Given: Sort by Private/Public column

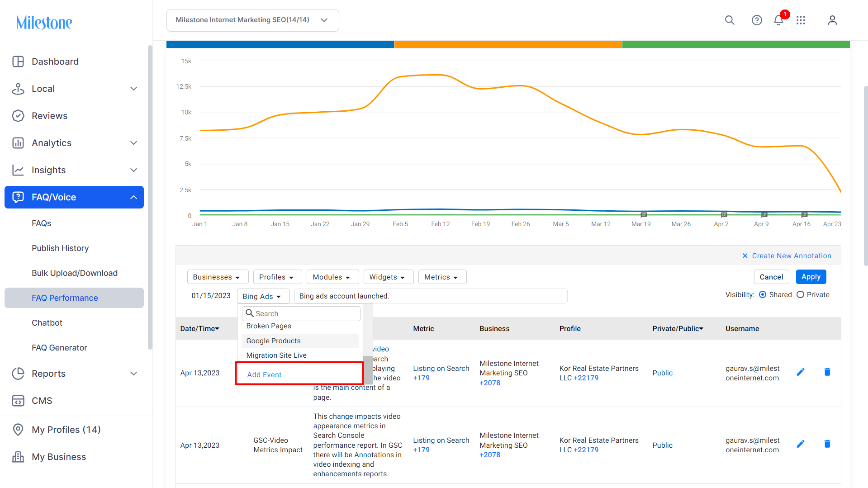Looking at the screenshot, I should coord(678,329).
